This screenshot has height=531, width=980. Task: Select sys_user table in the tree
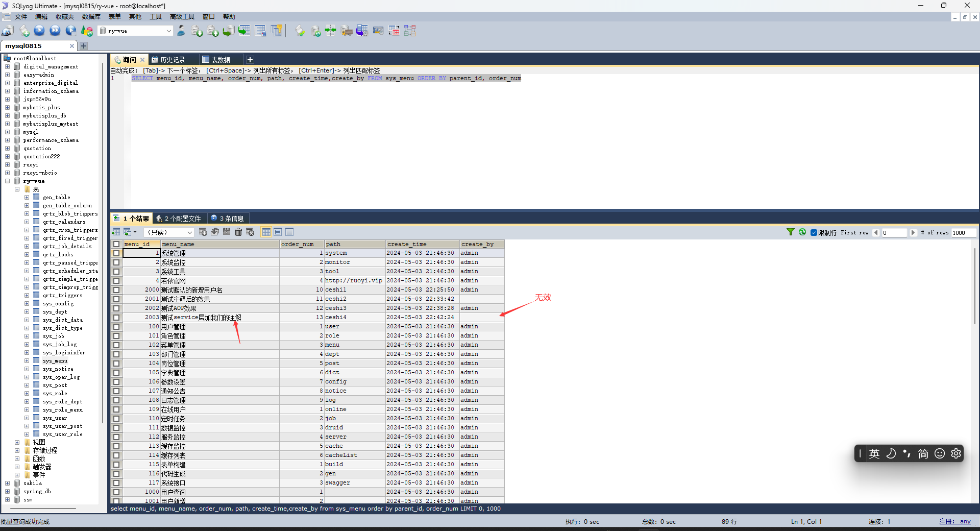click(x=55, y=418)
